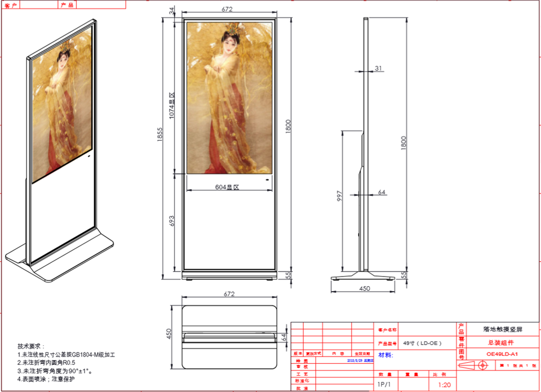Click the 55 base height beside front view
Screen dimensions: 541x392
point(289,275)
